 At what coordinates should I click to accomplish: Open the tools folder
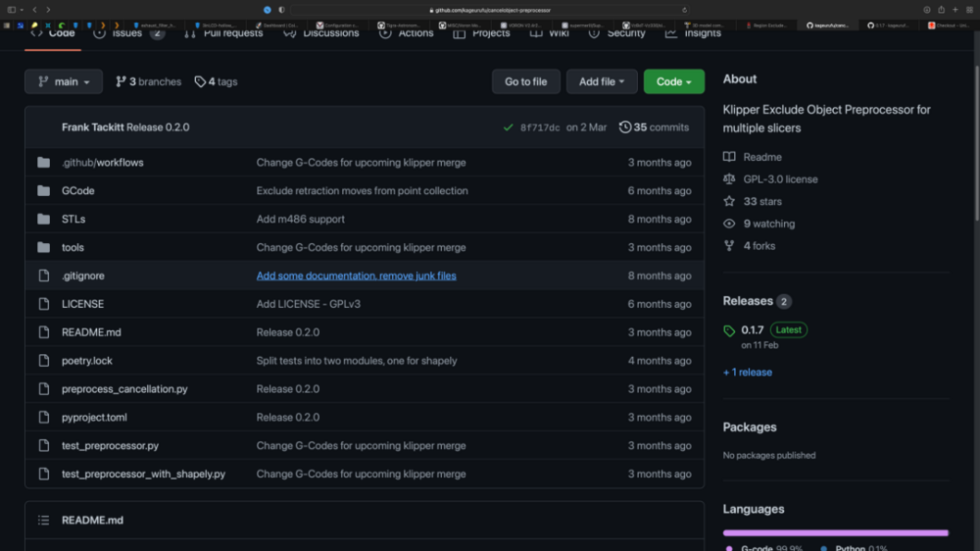[x=73, y=247]
